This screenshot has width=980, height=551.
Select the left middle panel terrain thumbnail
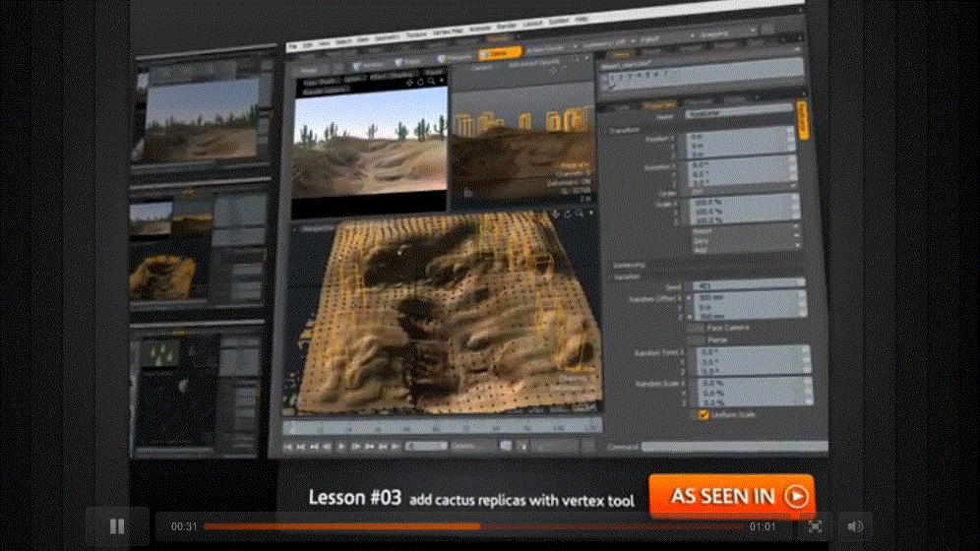pyautogui.click(x=162, y=276)
